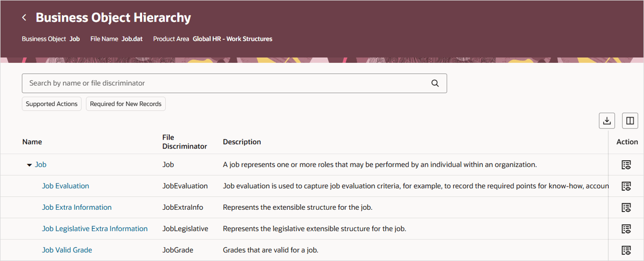Open the Job Extra Information link
The image size is (644, 261).
77,207
